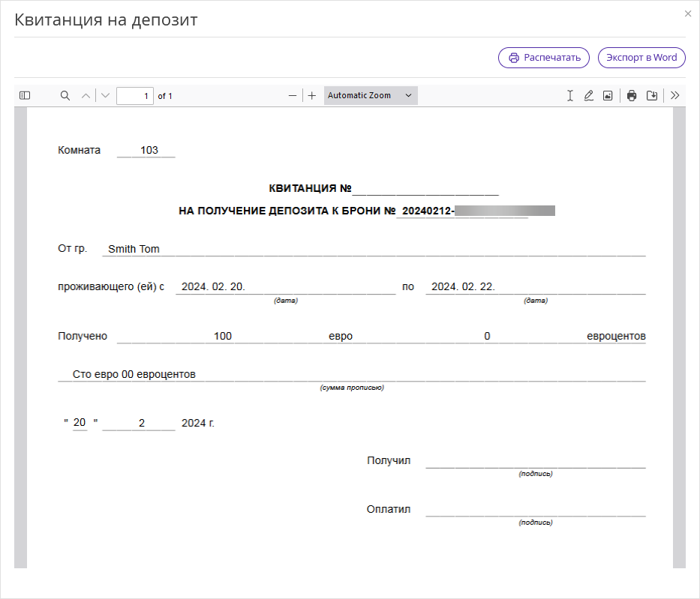Zoom in with the plus button

click(312, 95)
